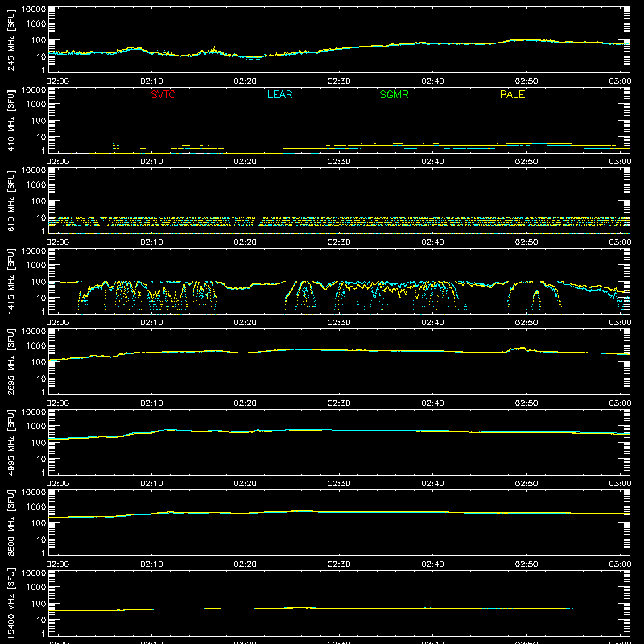Select the 2695 MHz [SFU] axis title
The width and height of the screenshot is (644, 644).
(x=10, y=361)
